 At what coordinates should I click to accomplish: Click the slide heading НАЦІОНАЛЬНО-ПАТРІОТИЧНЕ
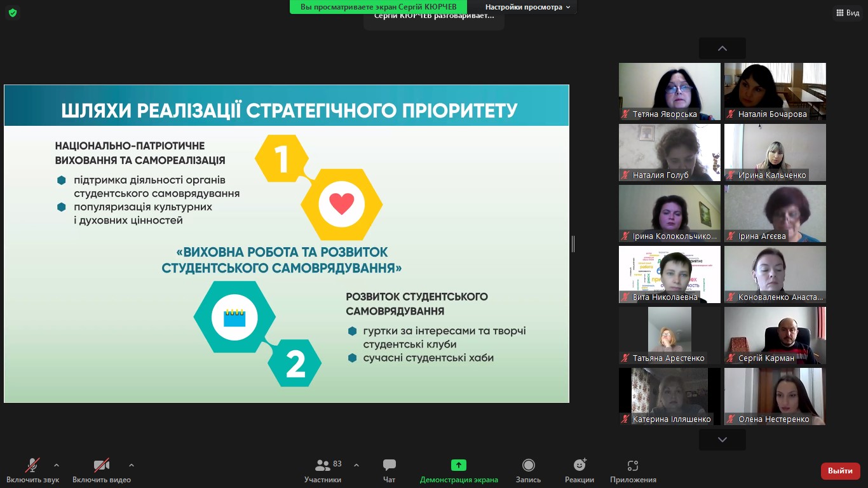click(130, 146)
